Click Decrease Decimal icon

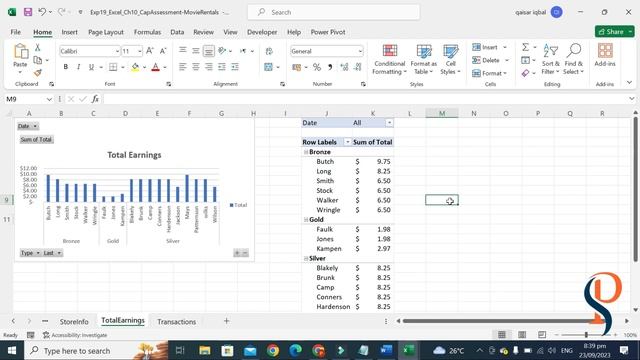pos(358,67)
